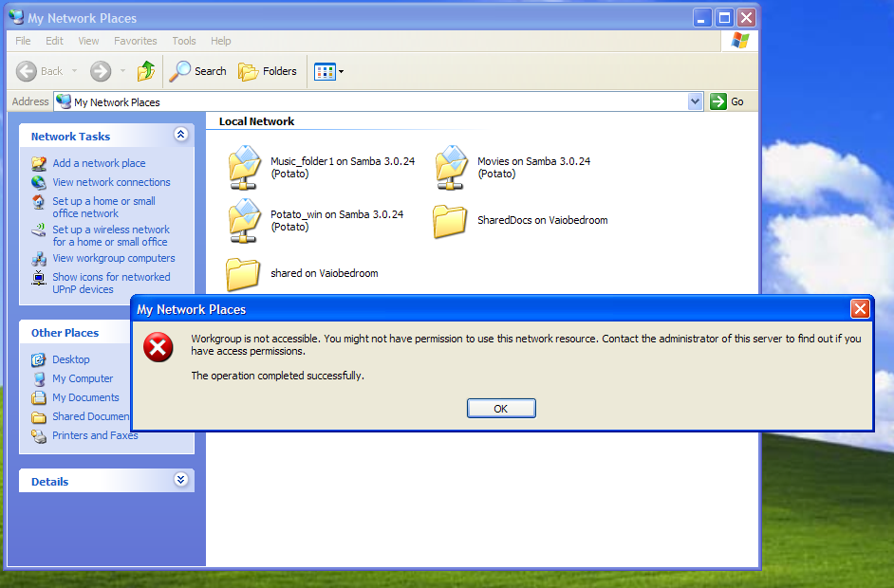Open the Favorites menu
Image resolution: width=894 pixels, height=588 pixels.
pyautogui.click(x=135, y=41)
